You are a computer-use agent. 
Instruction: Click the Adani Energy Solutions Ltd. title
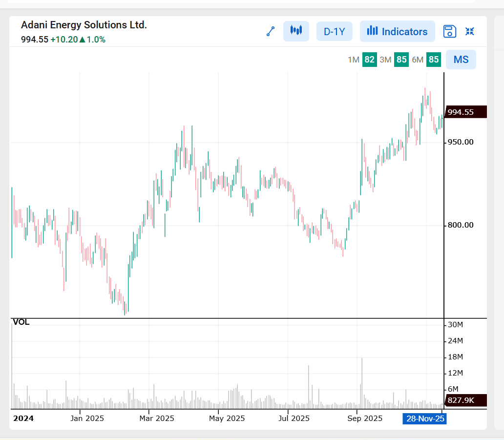tap(84, 25)
